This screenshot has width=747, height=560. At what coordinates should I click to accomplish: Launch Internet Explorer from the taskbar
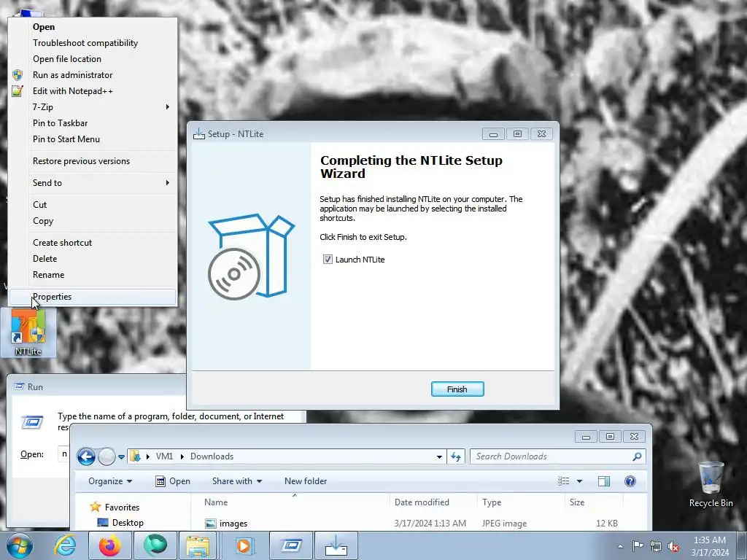click(x=65, y=545)
